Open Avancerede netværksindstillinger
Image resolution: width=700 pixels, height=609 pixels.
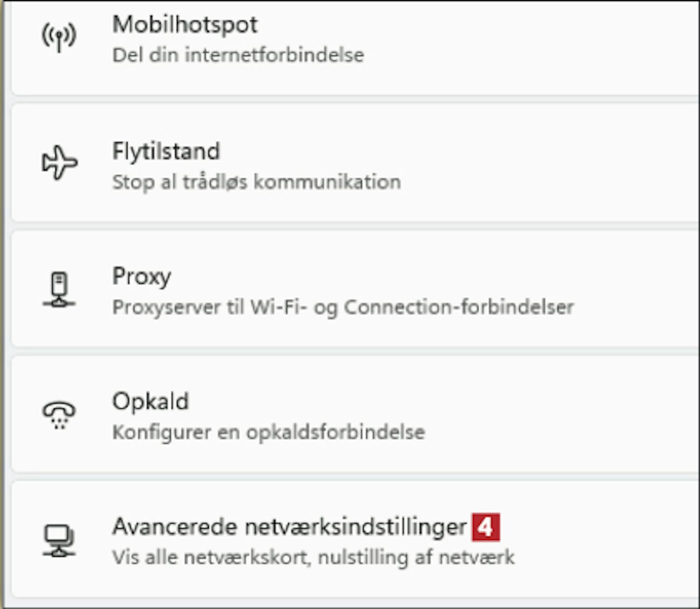(x=289, y=527)
